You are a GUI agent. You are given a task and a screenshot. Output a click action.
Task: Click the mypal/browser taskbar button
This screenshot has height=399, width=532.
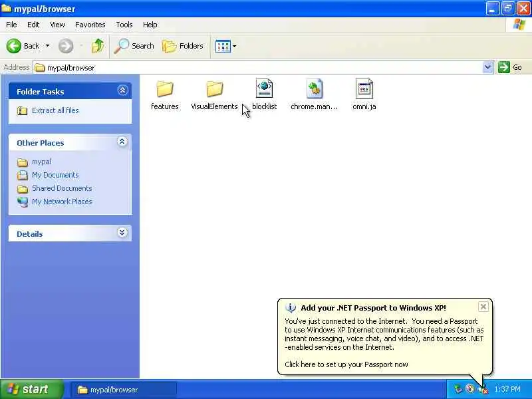tap(124, 390)
